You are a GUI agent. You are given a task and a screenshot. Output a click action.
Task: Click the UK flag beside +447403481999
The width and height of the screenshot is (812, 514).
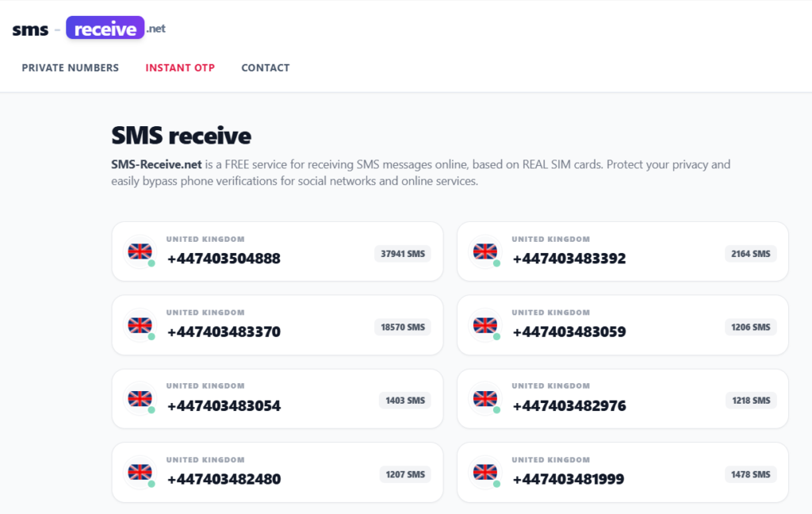click(x=485, y=471)
